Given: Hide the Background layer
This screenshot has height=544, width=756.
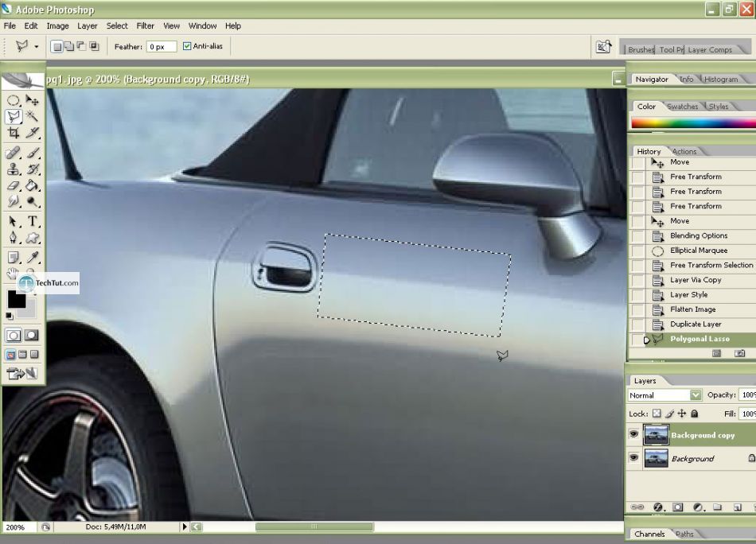Looking at the screenshot, I should pyautogui.click(x=634, y=457).
